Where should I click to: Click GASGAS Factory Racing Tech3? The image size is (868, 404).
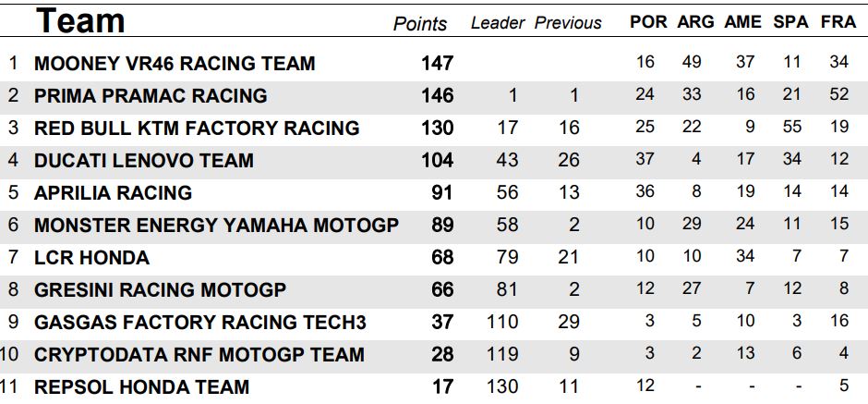click(x=199, y=323)
